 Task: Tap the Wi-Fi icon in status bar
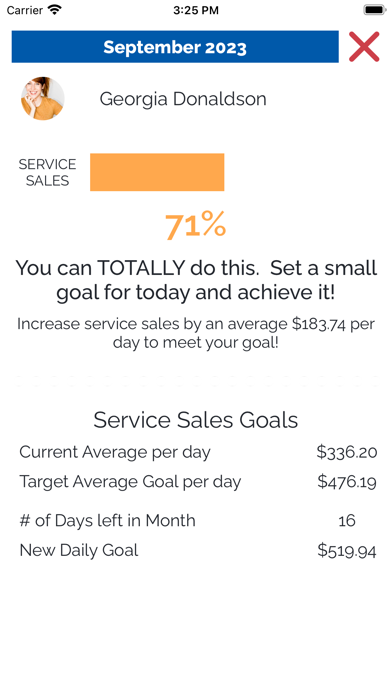click(55, 10)
